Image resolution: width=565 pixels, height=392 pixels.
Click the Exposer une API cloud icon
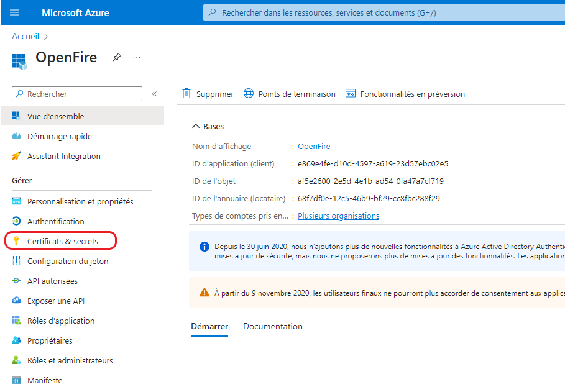click(x=16, y=300)
